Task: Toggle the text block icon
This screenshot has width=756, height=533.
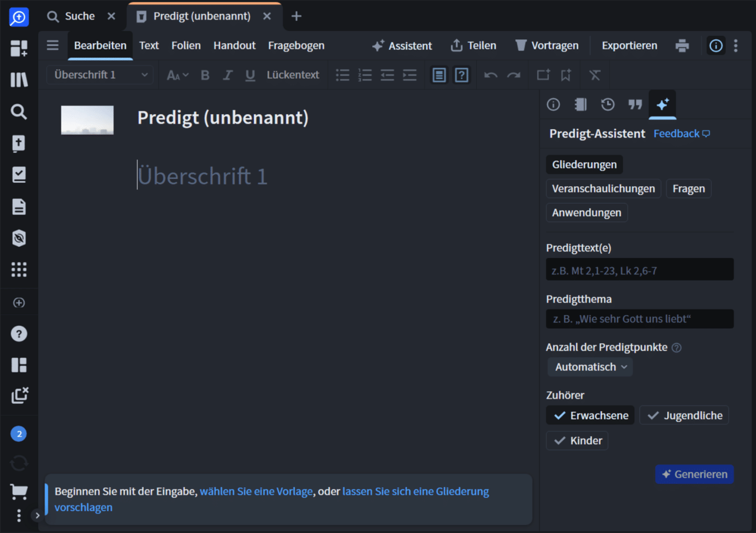Action: pyautogui.click(x=439, y=75)
